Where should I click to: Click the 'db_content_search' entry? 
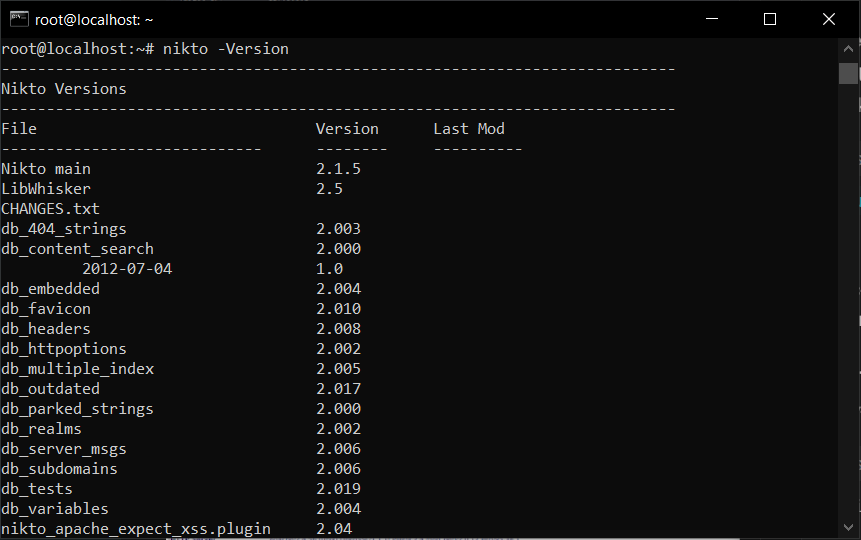[77, 249]
